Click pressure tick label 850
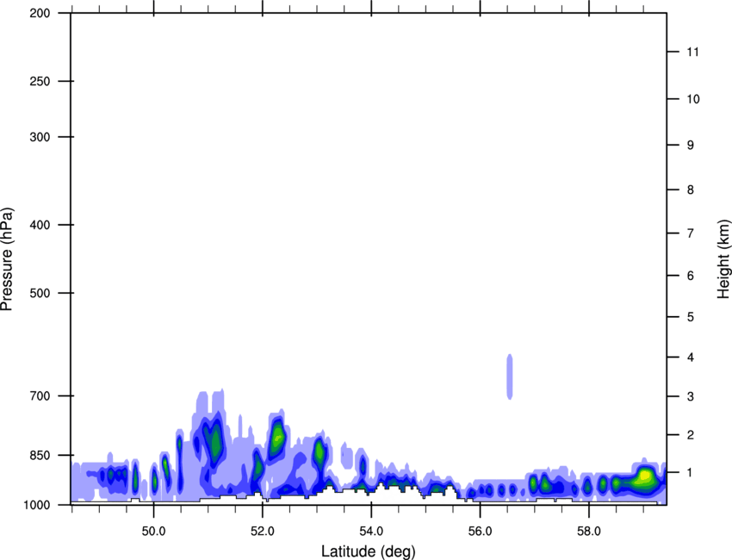Viewport: 732px width, 560px height. (x=40, y=455)
